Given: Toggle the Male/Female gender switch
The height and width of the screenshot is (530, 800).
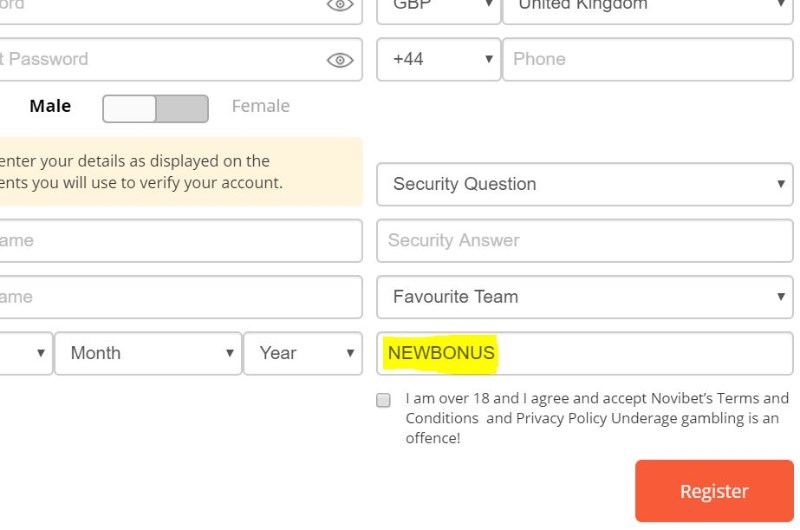Looking at the screenshot, I should point(155,109).
